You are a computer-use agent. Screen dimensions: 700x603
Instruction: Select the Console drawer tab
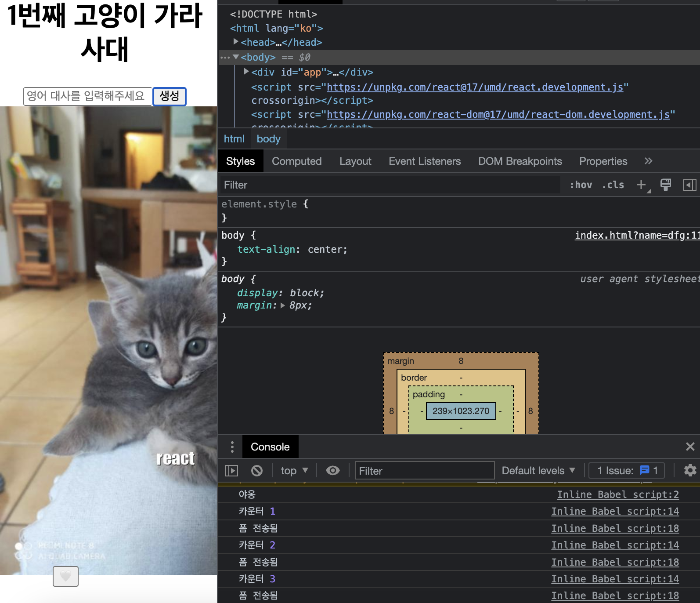click(x=270, y=447)
